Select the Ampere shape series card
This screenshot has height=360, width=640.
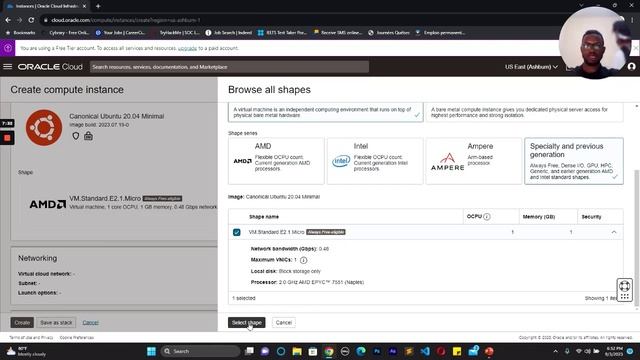[474, 161]
